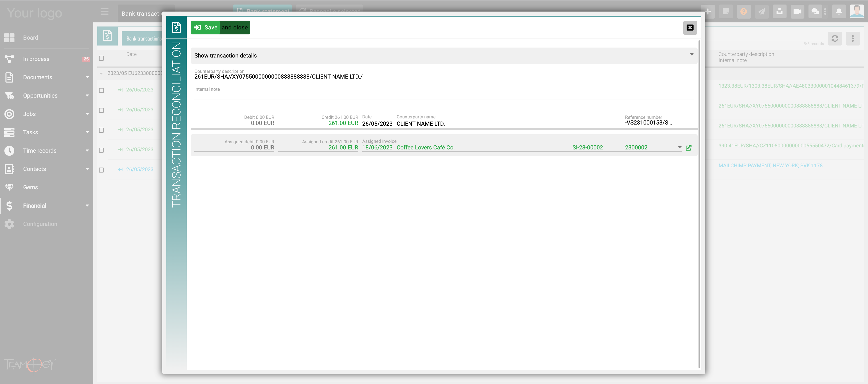
Task: Click the 'and close' button part
Action: click(x=235, y=27)
